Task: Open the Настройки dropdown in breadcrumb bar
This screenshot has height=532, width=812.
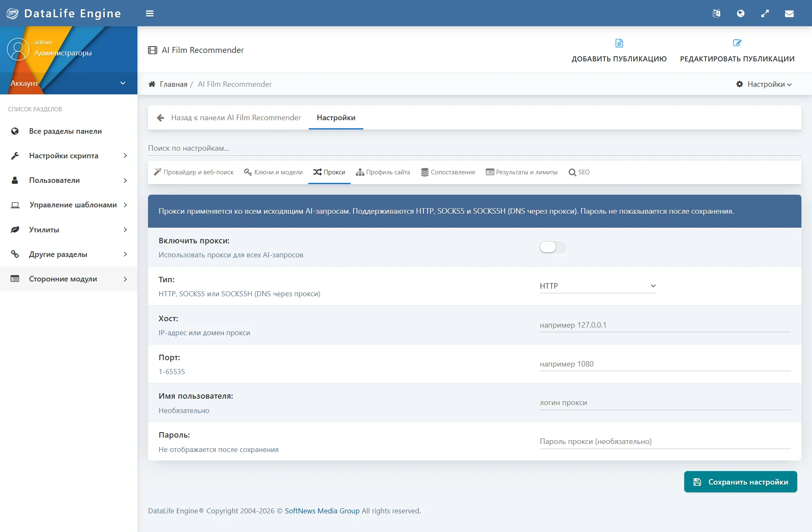Action: pyautogui.click(x=764, y=84)
